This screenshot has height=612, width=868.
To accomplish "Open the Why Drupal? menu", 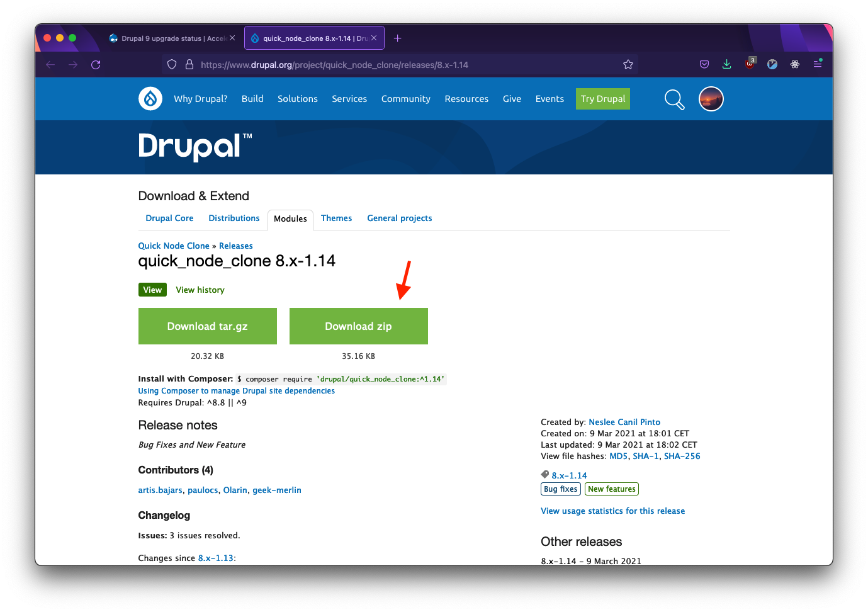I will coord(201,99).
